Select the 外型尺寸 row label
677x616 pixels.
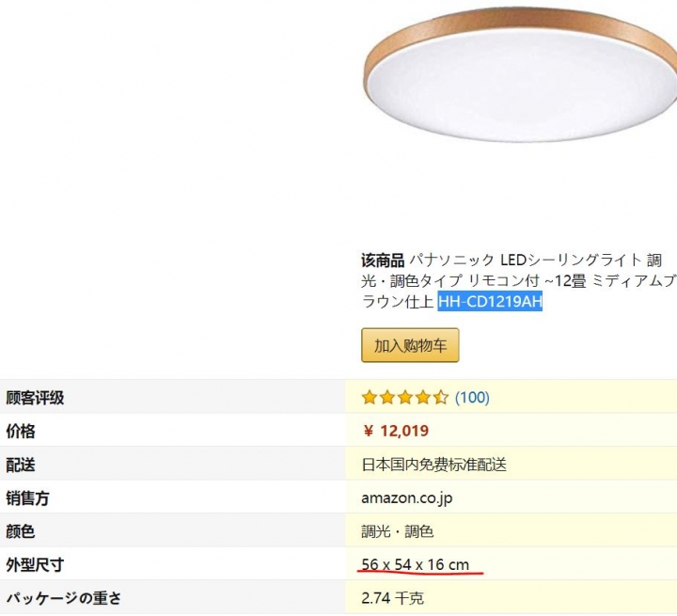click(x=35, y=564)
